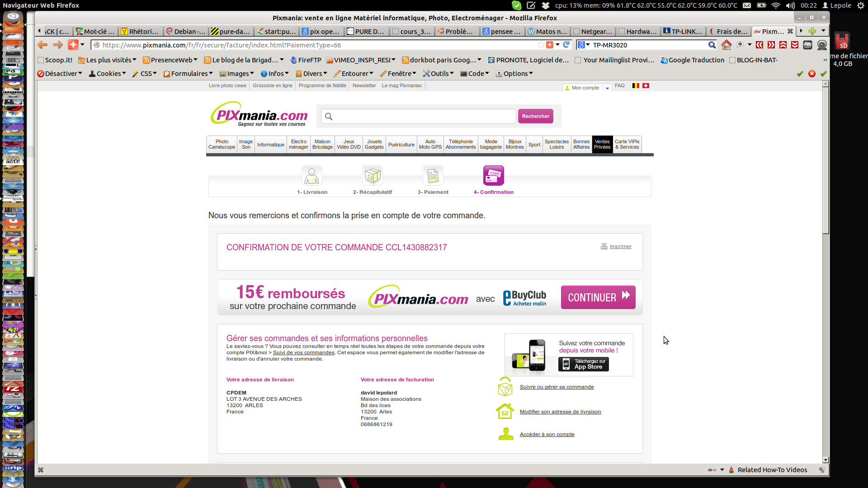Select the Swiss flag country toggle

[x=646, y=85]
